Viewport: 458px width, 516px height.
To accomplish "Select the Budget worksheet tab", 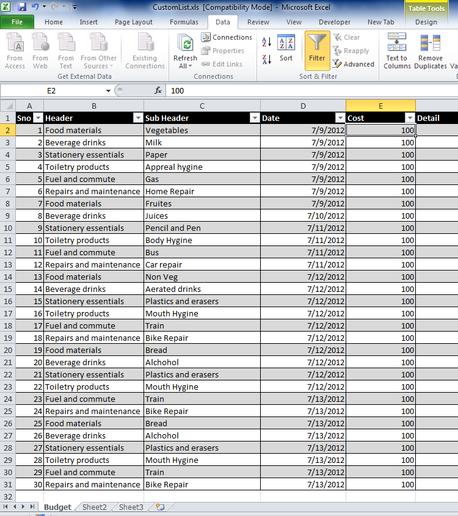I will pos(58,507).
